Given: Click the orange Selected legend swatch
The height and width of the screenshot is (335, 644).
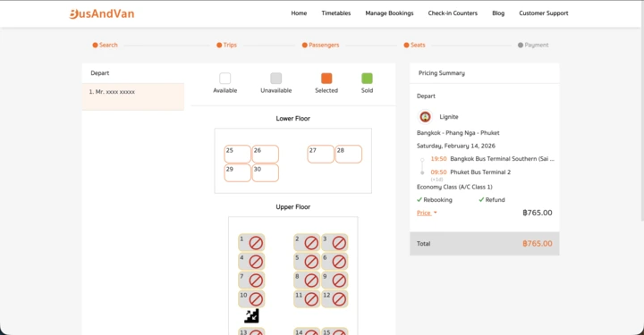Looking at the screenshot, I should pyautogui.click(x=326, y=78).
